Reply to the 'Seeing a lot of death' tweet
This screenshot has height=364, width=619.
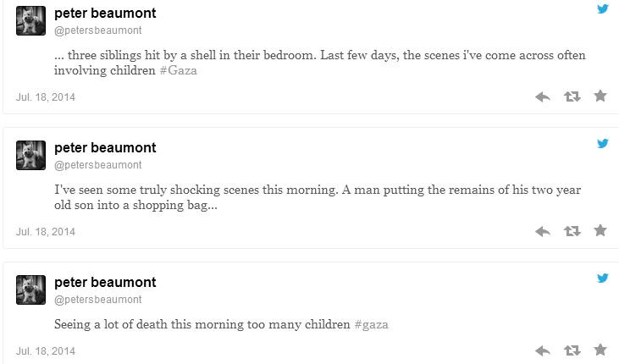point(544,350)
